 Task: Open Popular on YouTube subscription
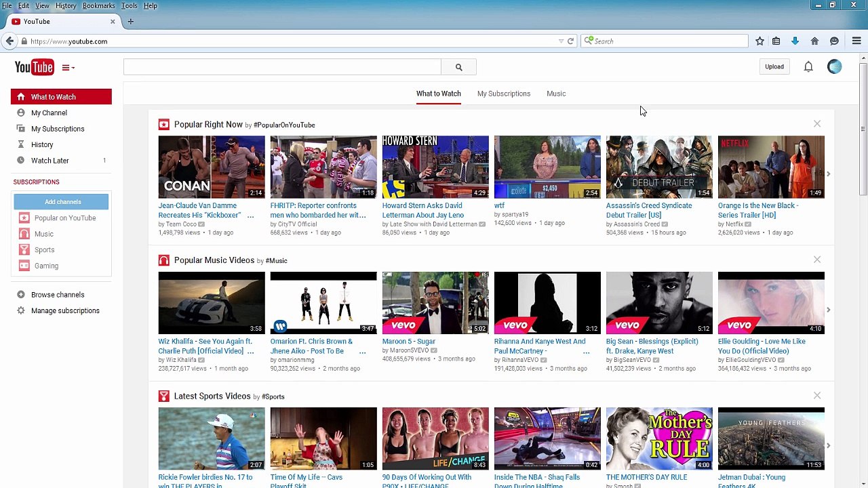[65, 218]
